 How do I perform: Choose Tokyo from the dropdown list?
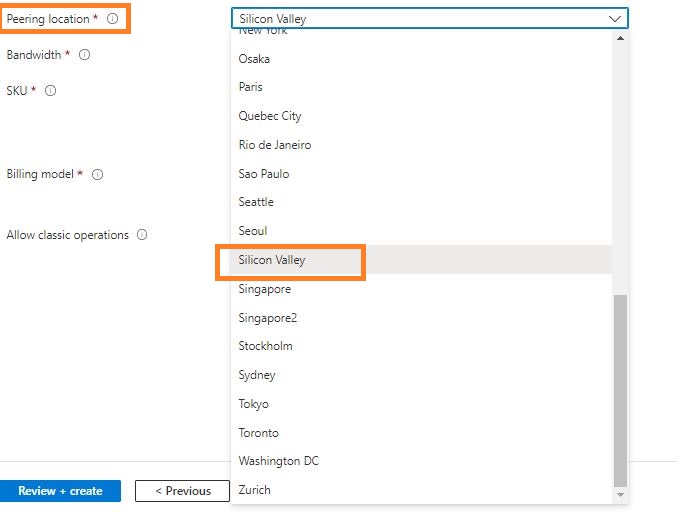(254, 404)
